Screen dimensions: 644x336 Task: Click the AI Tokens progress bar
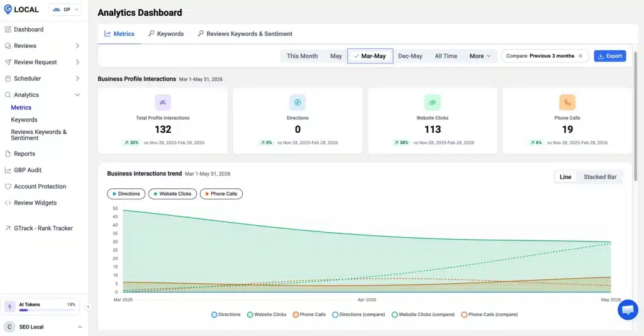[x=47, y=310]
